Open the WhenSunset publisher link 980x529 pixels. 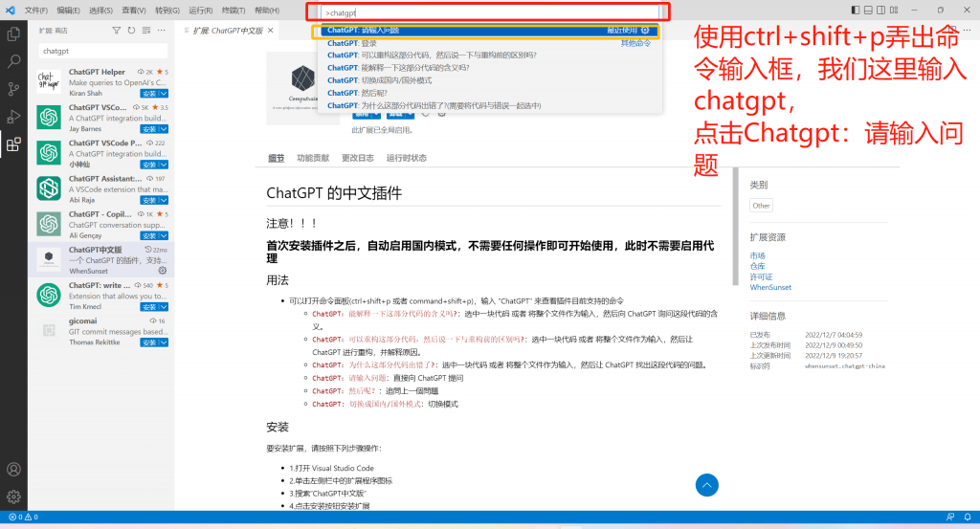770,287
